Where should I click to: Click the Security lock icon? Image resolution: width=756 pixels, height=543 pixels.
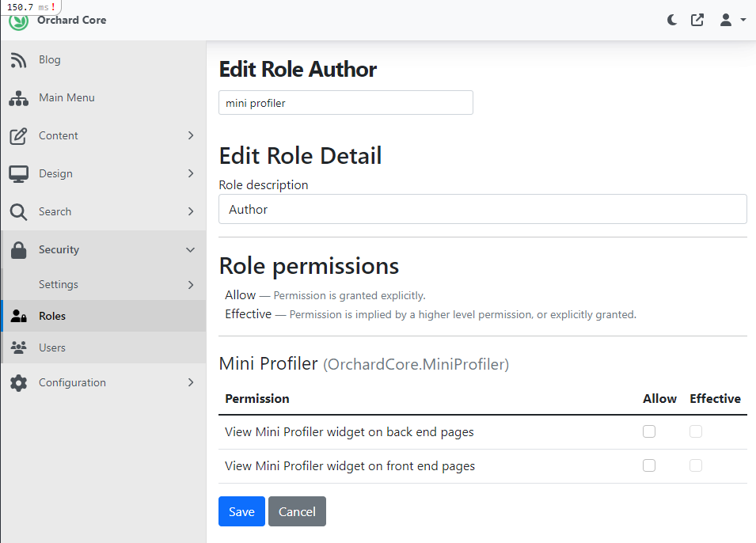point(18,250)
